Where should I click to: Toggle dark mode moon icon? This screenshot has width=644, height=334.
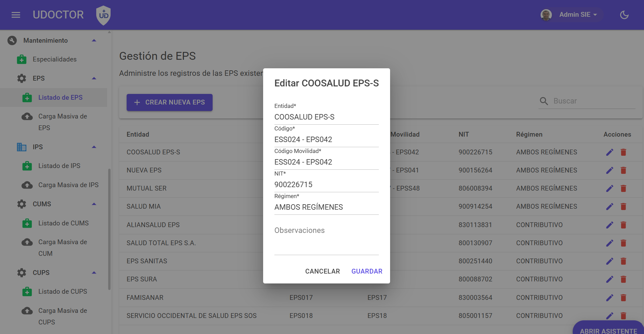click(624, 15)
